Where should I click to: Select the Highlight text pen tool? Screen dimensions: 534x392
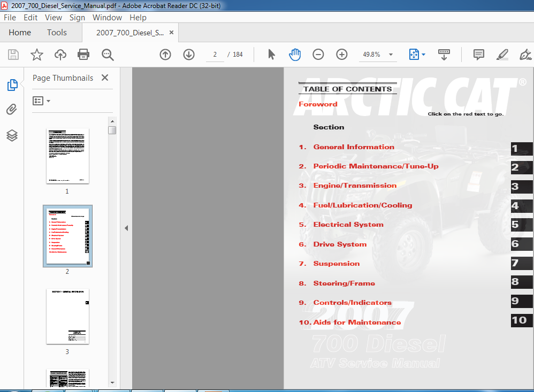coord(502,55)
